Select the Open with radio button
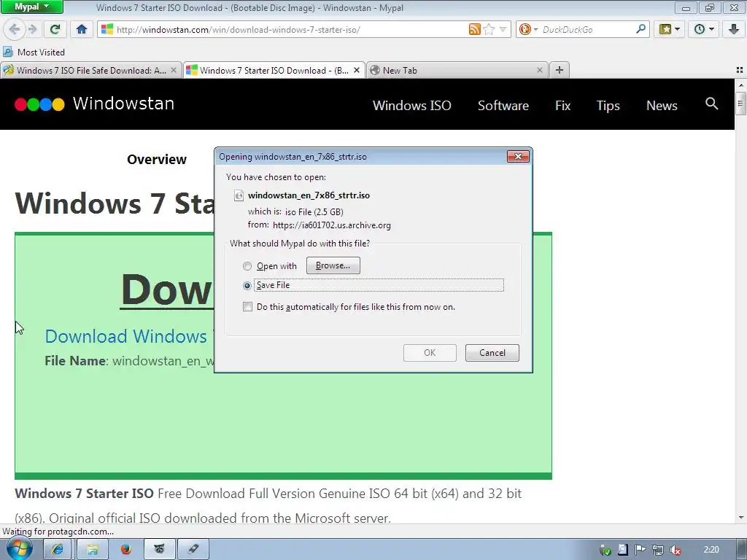This screenshot has height=560, width=747. pyautogui.click(x=247, y=266)
